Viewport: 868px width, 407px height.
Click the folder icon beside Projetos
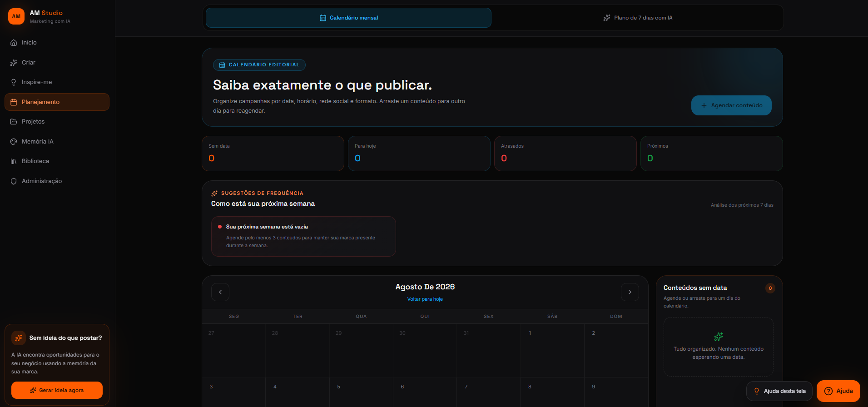click(14, 122)
